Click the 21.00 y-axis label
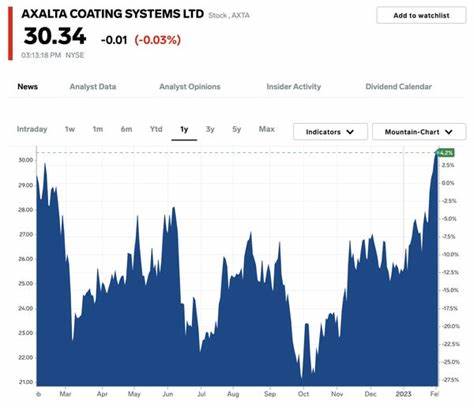Viewport: 474px width, 410px height. 26,382
